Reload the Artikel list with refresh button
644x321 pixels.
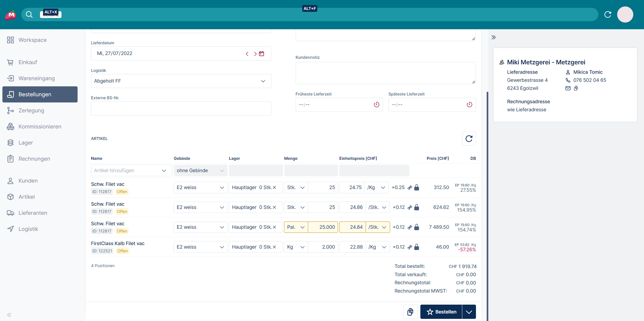coord(469,139)
